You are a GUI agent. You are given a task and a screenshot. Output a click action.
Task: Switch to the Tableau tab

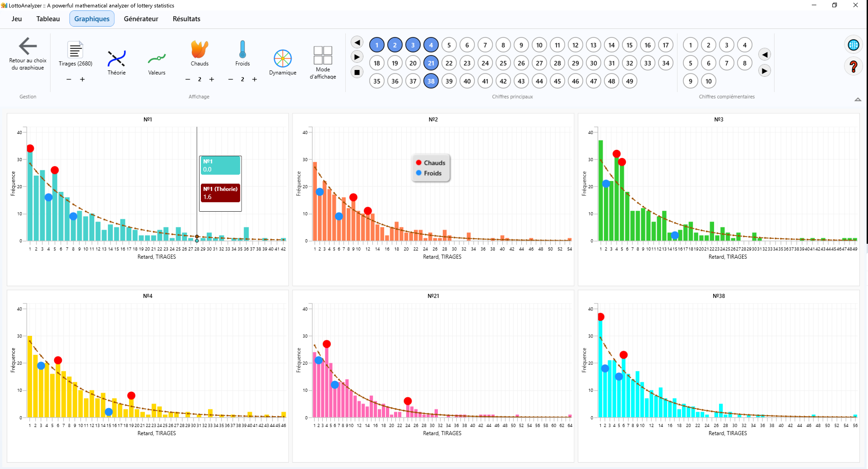point(48,19)
